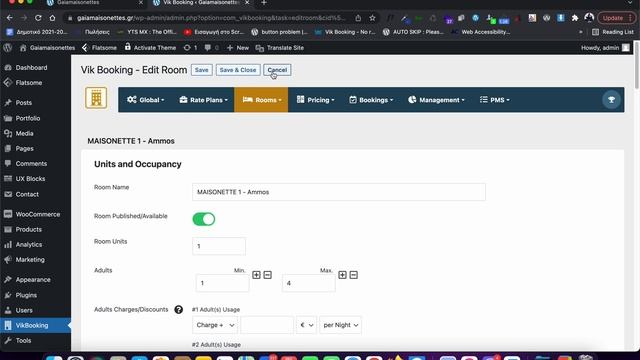Open Media library in sidebar
The width and height of the screenshot is (640, 360).
click(x=24, y=133)
